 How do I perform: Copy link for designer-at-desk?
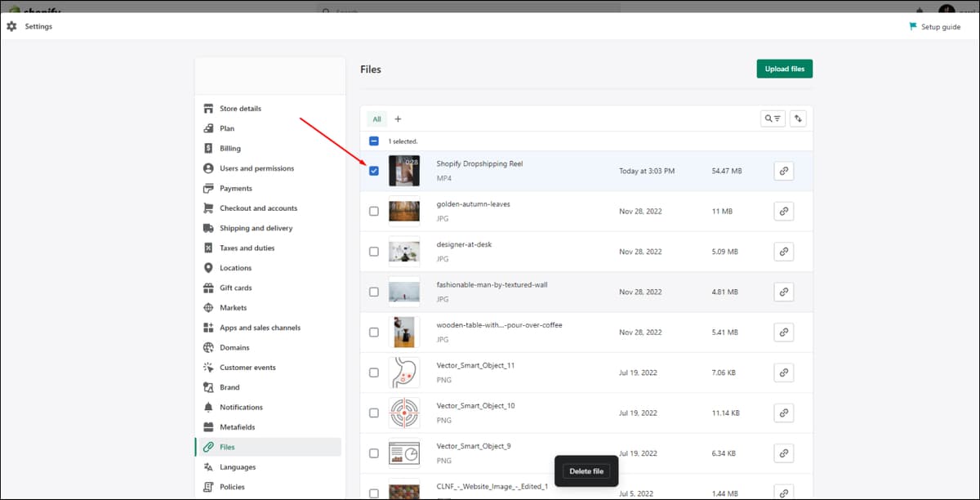click(x=783, y=252)
